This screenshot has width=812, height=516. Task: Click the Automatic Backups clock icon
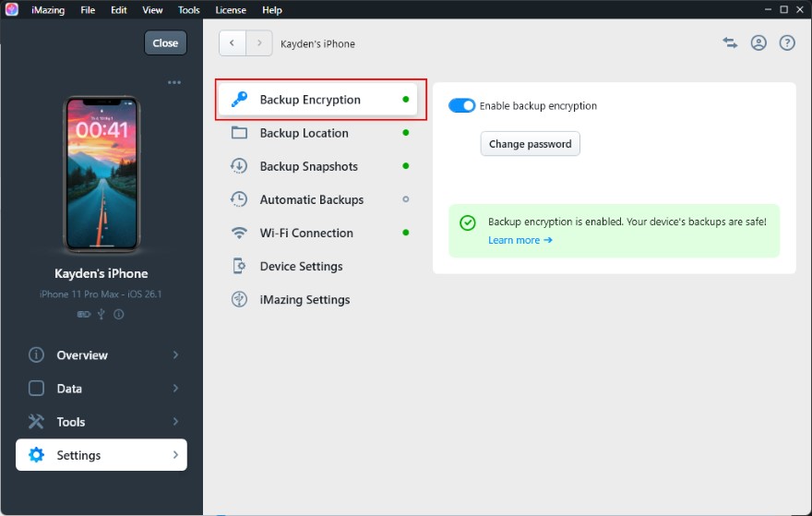click(239, 199)
